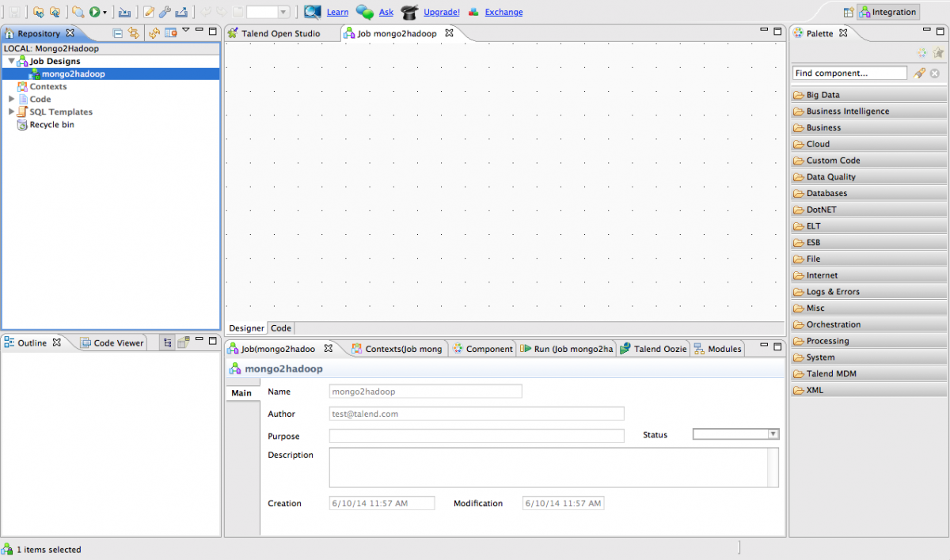
Task: Click in the Purpose input field
Action: click(x=477, y=436)
